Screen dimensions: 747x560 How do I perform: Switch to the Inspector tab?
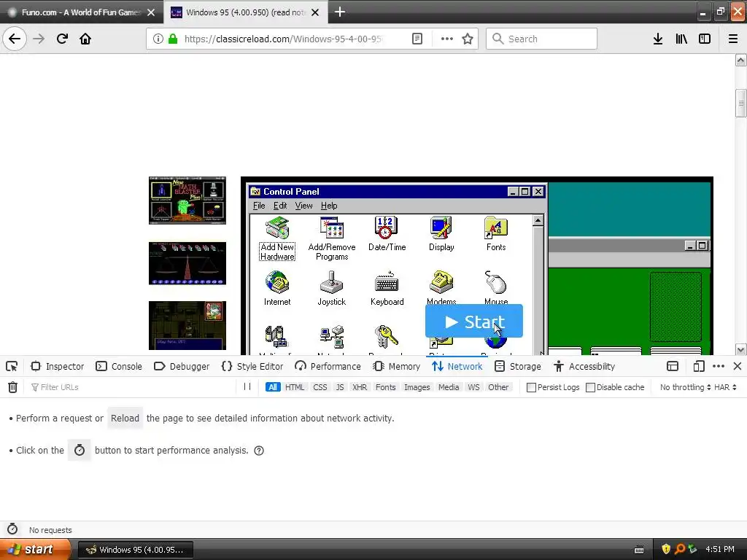57,366
